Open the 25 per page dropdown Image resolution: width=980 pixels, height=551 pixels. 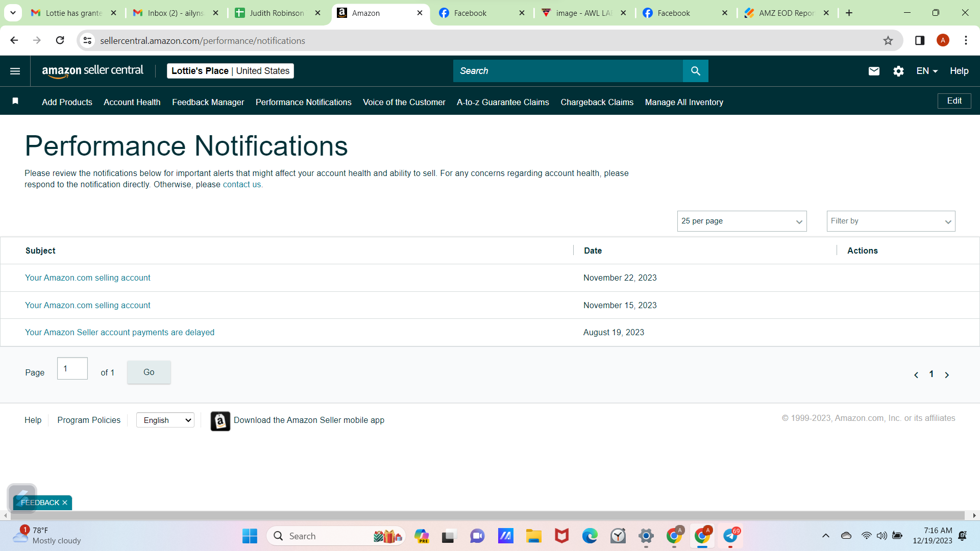[x=742, y=221]
